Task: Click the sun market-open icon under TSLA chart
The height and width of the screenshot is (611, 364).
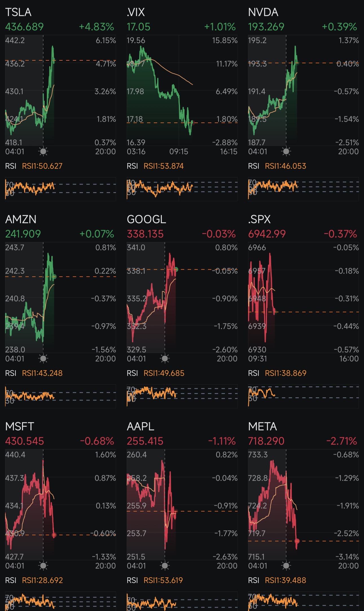Action: 43,152
